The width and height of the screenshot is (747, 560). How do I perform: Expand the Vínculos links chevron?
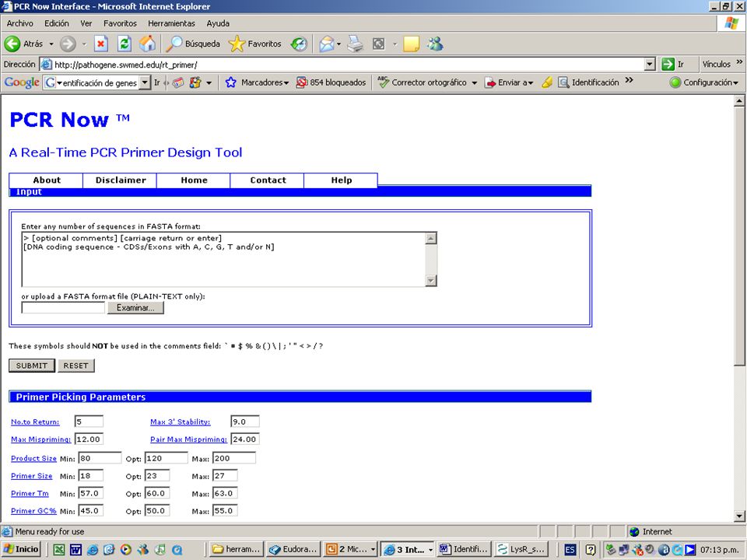pyautogui.click(x=739, y=62)
